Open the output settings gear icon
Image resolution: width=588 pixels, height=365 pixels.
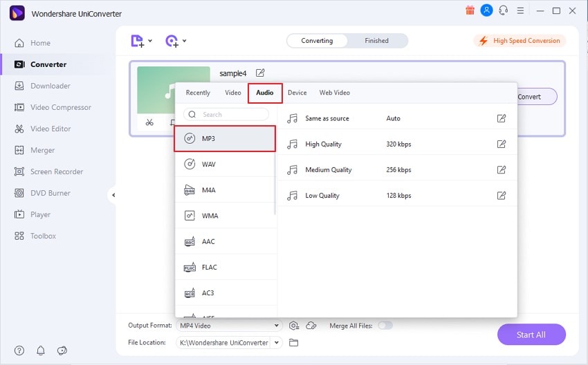pos(294,326)
